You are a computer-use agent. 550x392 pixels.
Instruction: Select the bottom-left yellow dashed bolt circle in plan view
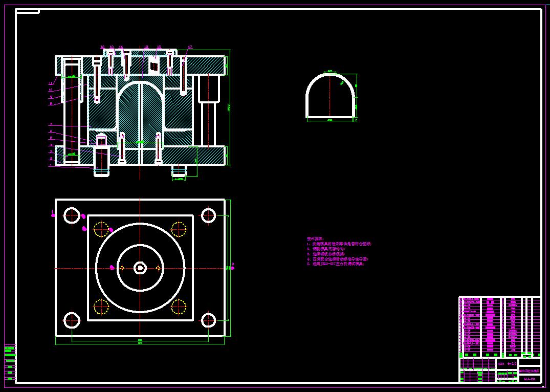pyautogui.click(x=101, y=307)
